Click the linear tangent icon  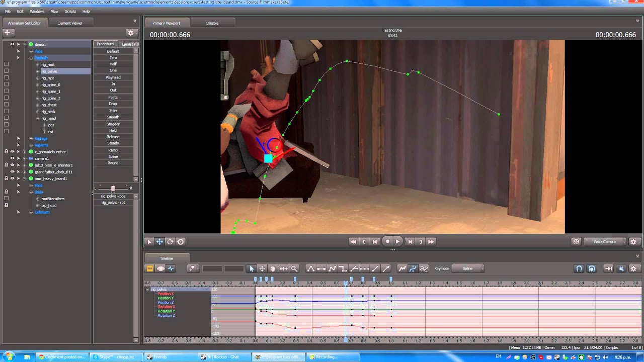point(332,268)
